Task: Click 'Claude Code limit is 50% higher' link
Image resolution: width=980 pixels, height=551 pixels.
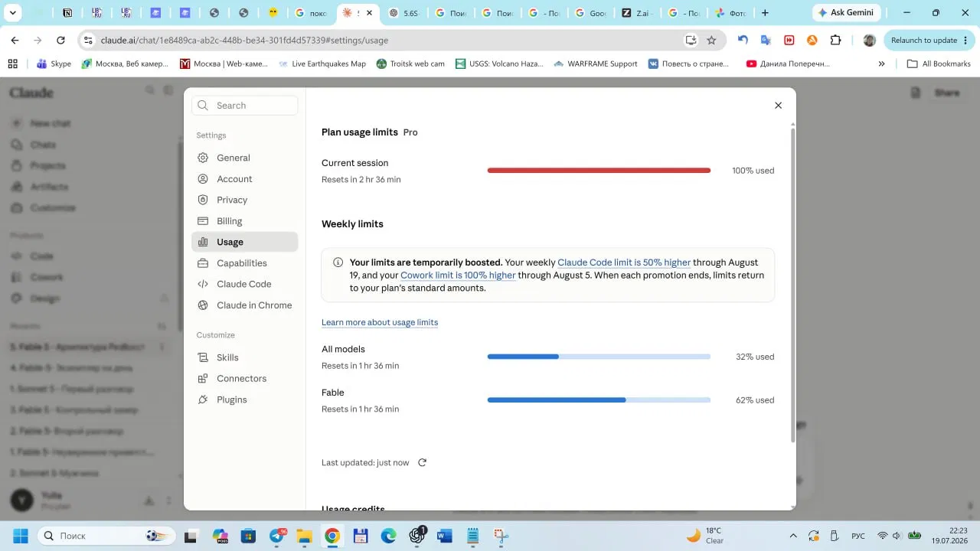Action: pos(624,262)
